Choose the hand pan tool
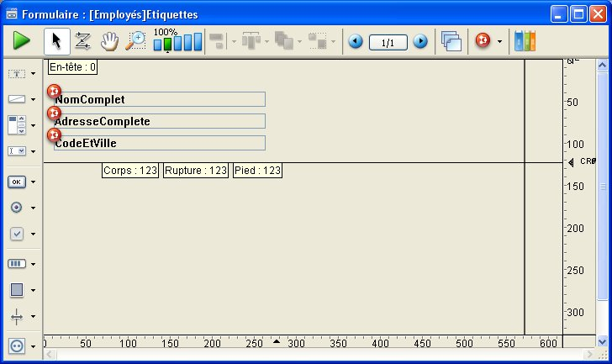612x364 pixels. (108, 40)
